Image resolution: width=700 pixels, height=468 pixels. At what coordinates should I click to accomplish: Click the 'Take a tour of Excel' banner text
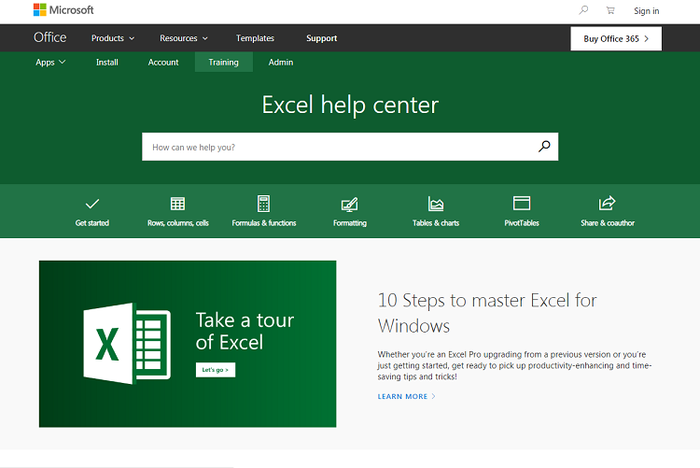click(245, 331)
